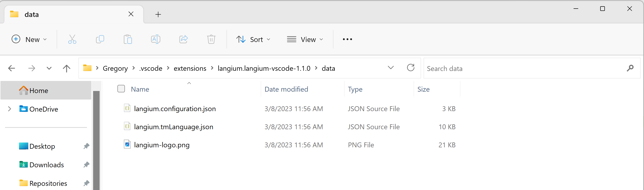The image size is (644, 190).
Task: Check the box to select all files
Action: 121,89
